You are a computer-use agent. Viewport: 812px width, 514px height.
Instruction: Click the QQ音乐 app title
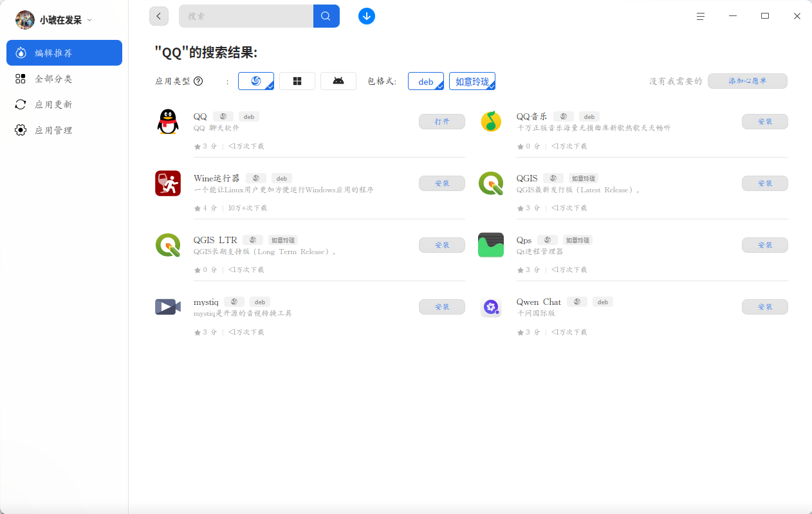click(x=532, y=116)
